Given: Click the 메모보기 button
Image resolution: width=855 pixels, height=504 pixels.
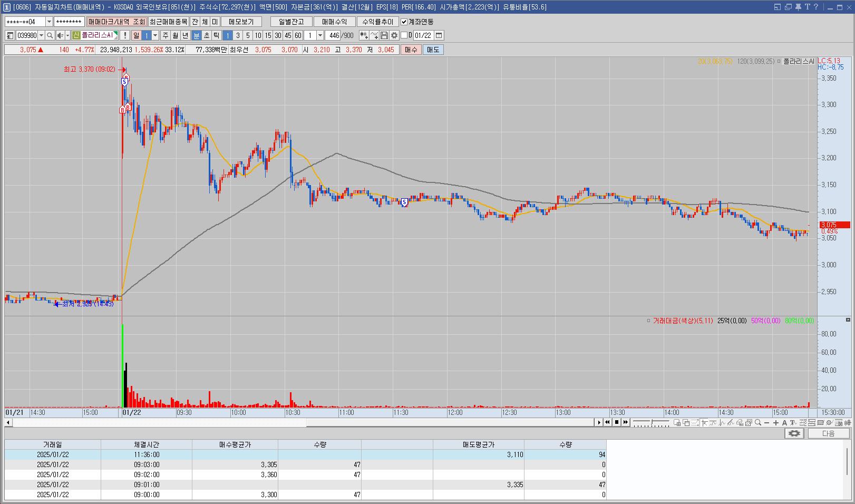Looking at the screenshot, I should pos(241,22).
